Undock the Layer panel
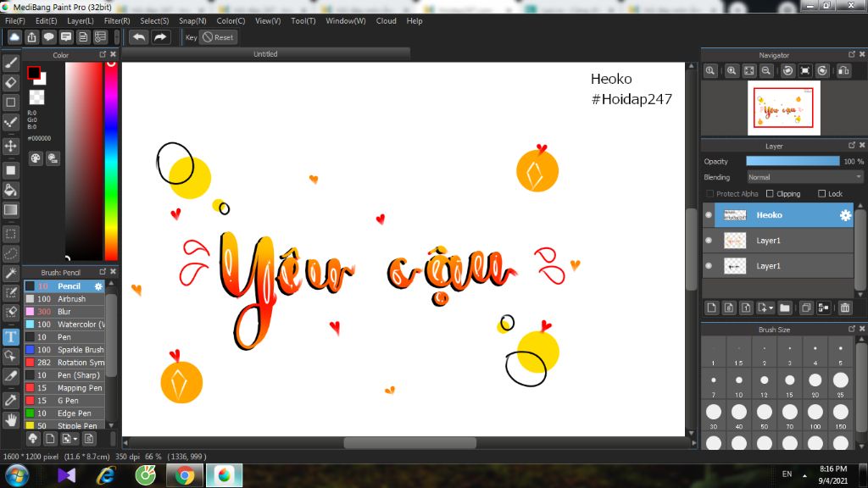Viewport: 868px width, 488px height. click(851, 145)
